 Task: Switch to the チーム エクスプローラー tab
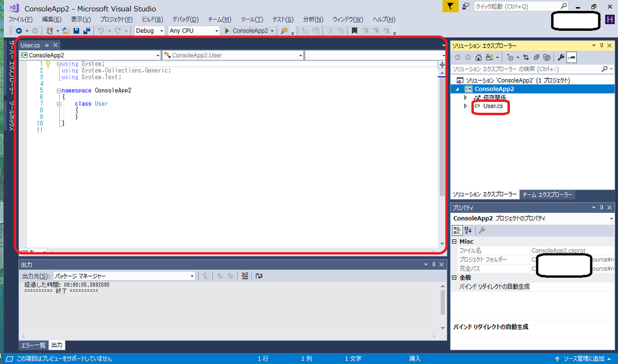tap(547, 195)
